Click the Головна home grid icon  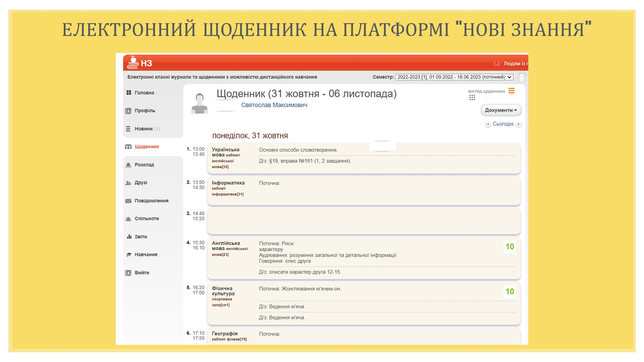129,93
